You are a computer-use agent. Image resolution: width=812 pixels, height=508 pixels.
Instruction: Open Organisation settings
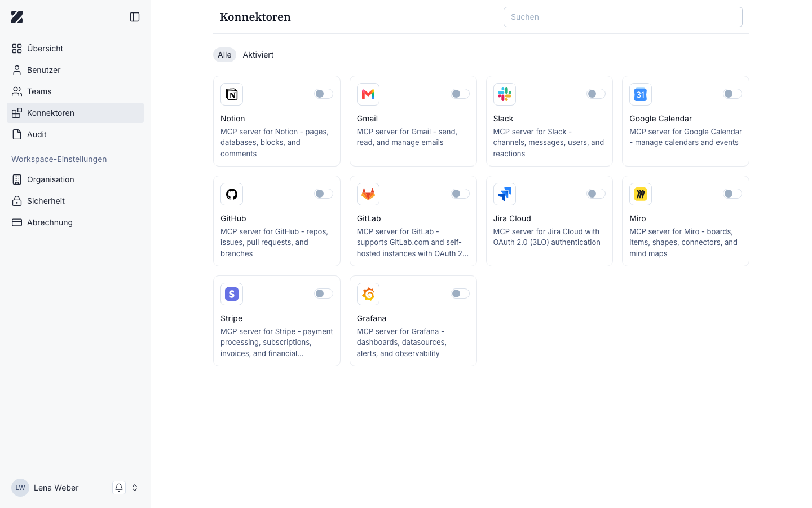(x=75, y=179)
